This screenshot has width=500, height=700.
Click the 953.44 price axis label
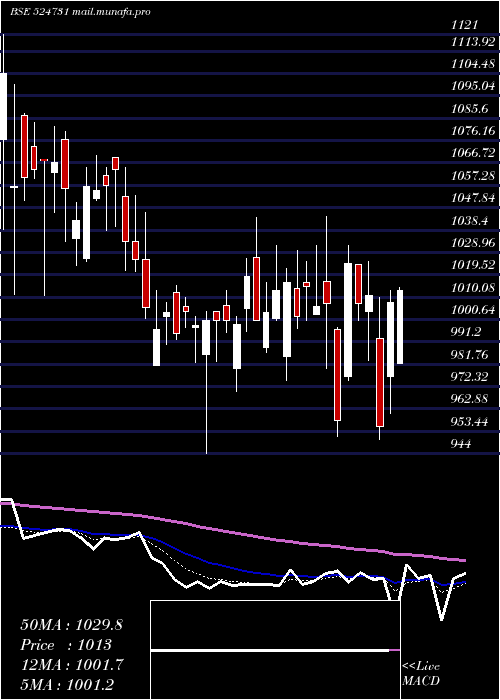click(x=471, y=421)
